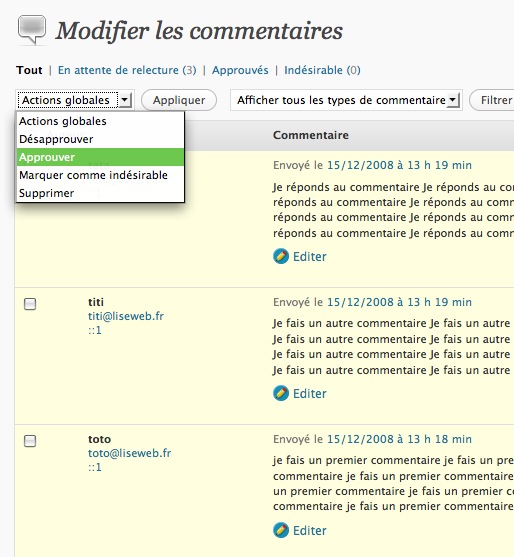Click pencil edit icon for first comment
The width and height of the screenshot is (514, 557).
click(x=281, y=256)
